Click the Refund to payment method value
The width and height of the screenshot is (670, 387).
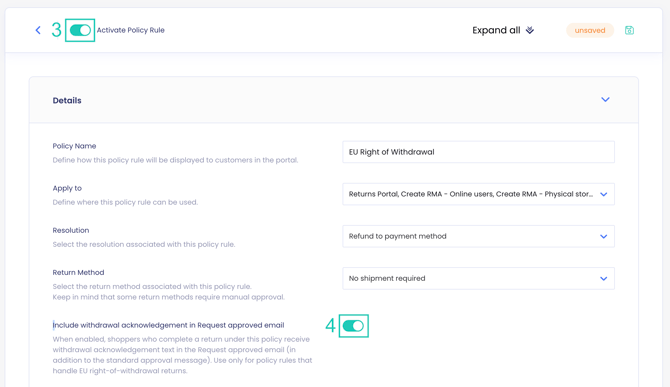[x=397, y=236]
